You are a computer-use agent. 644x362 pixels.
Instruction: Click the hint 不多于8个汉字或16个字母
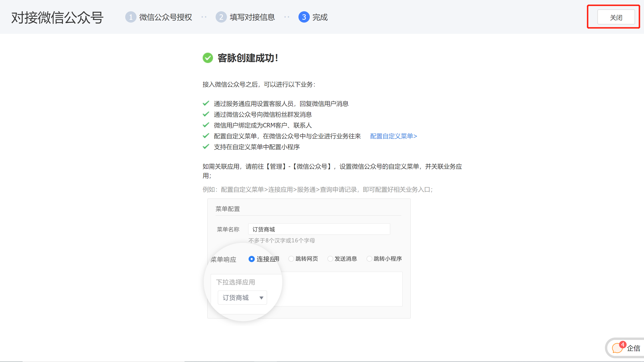282,240
